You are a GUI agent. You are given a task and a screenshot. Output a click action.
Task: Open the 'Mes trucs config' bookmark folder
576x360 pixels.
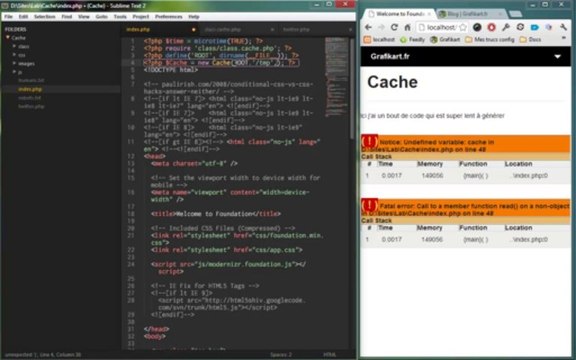490,39
